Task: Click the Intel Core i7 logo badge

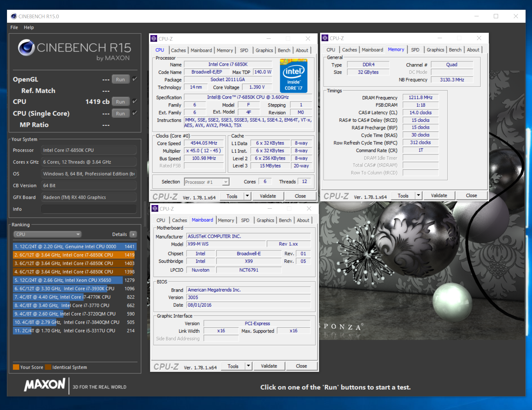Action: (x=293, y=76)
